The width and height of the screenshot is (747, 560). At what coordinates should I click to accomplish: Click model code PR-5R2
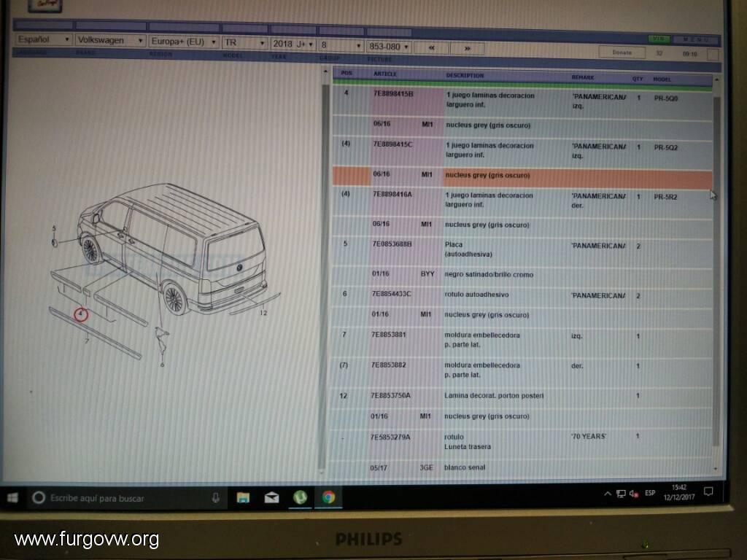pyautogui.click(x=665, y=197)
